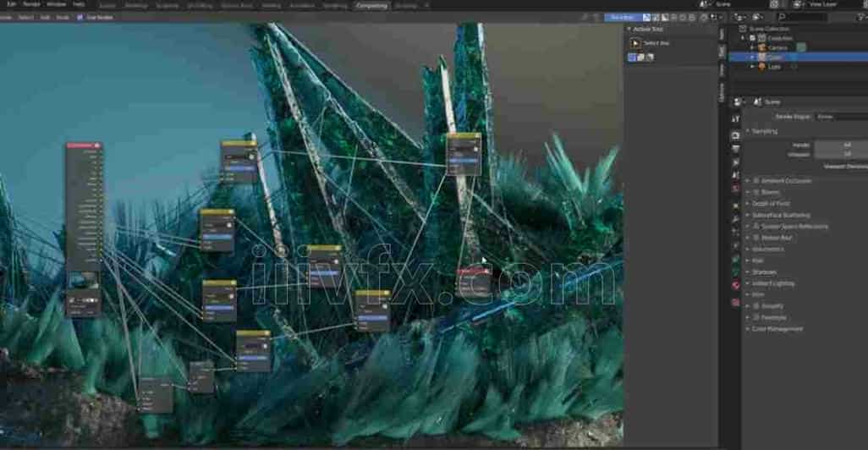The height and width of the screenshot is (450, 868).
Task: Select Color backdrop channel icon
Action: click(656, 18)
